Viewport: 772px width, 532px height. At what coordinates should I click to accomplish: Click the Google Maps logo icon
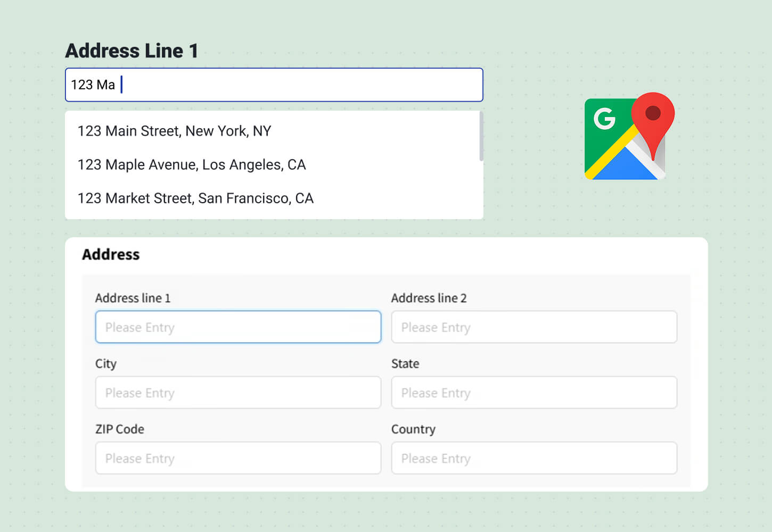click(x=629, y=136)
